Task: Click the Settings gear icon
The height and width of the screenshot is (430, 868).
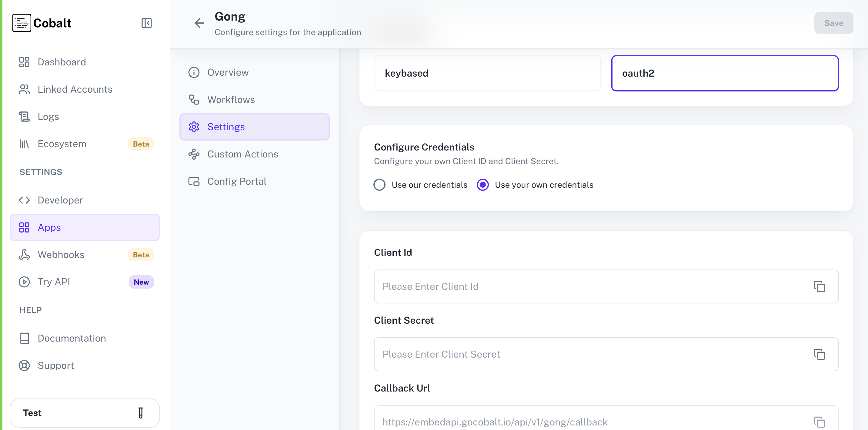Action: 194,127
